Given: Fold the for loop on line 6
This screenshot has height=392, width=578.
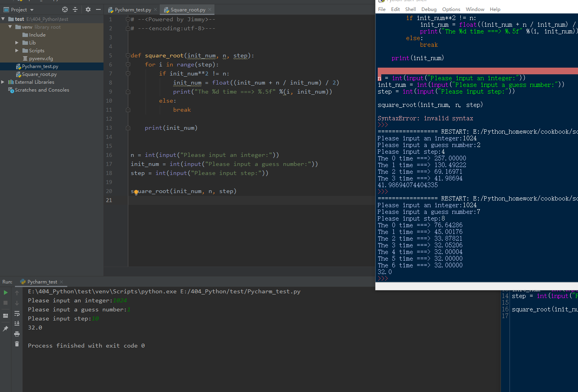Looking at the screenshot, I should pyautogui.click(x=128, y=64).
